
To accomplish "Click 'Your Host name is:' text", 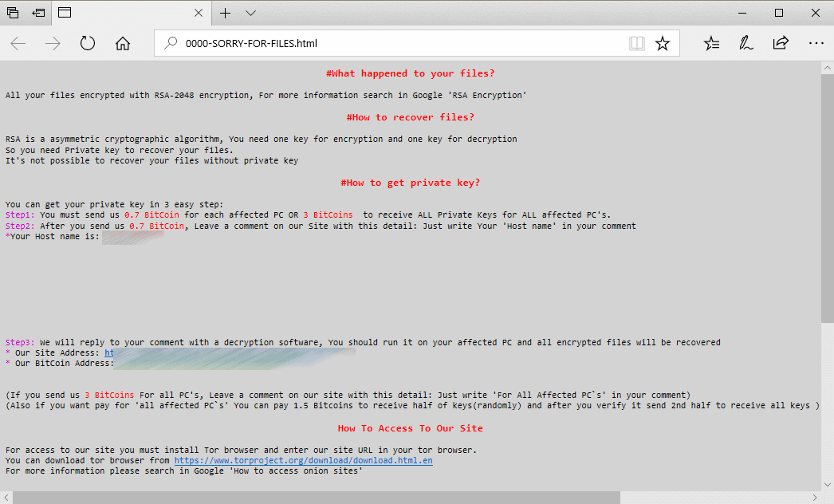I will coord(55,236).
